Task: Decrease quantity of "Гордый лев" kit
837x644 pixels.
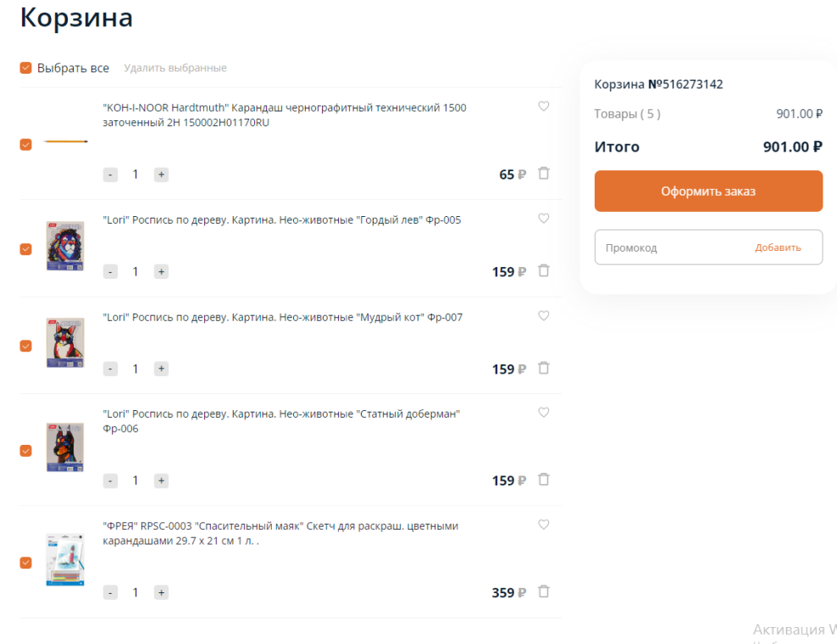Action: [110, 272]
